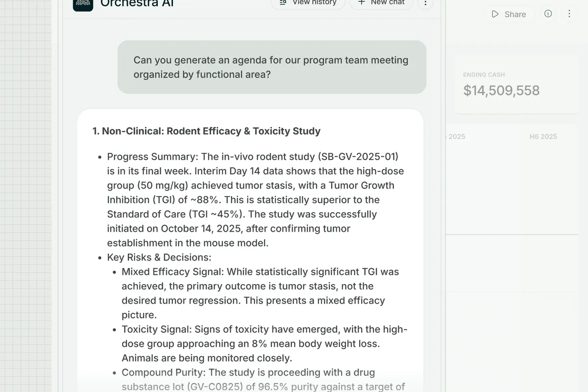588x392 pixels.
Task: Open the chat panel three-dot menu
Action: pos(425,3)
